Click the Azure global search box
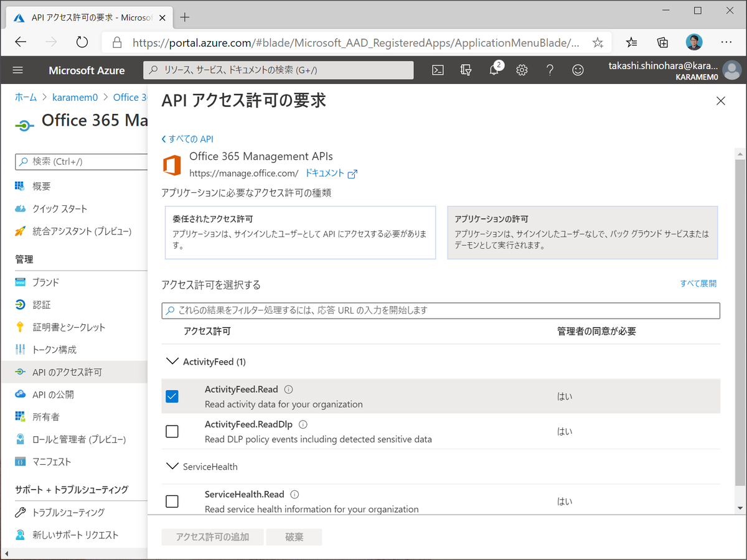Viewport: 747px width, 560px height. point(278,70)
